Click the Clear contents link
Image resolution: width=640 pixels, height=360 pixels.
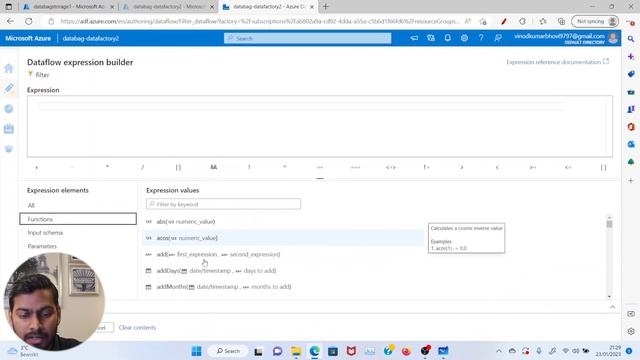click(137, 327)
